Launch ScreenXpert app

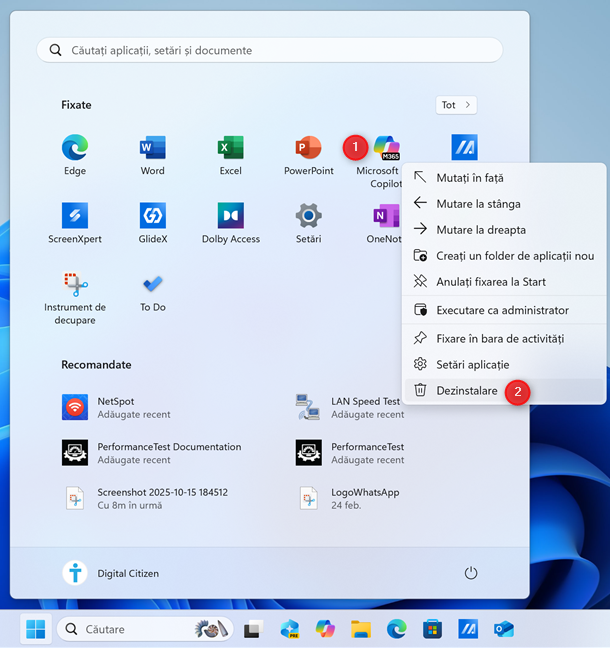click(x=75, y=223)
